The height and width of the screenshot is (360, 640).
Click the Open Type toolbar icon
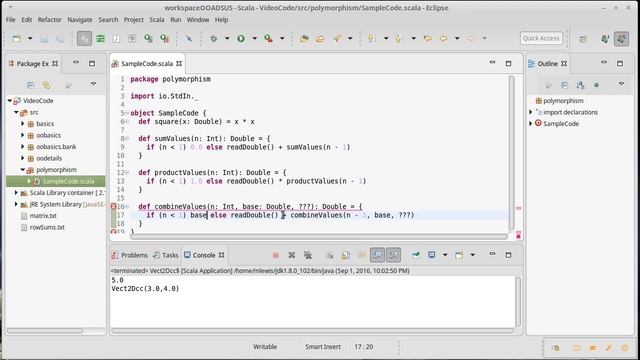(x=304, y=38)
